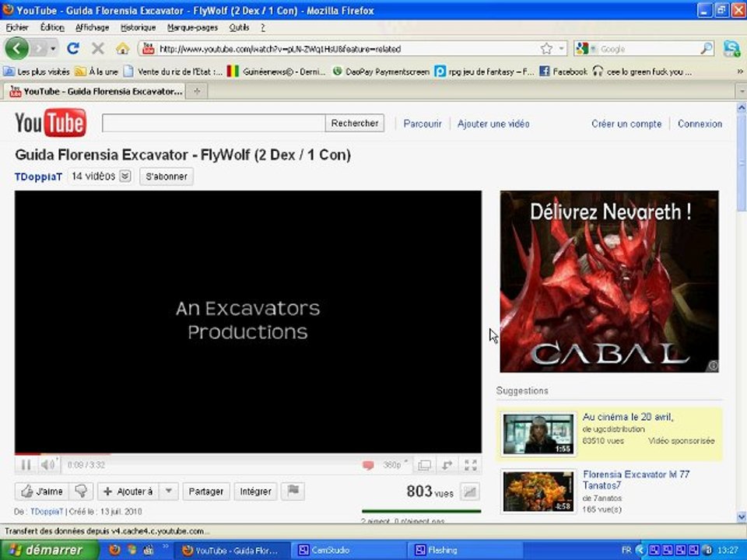Open the À la une feed bookmark
747x560 pixels.
(96, 72)
